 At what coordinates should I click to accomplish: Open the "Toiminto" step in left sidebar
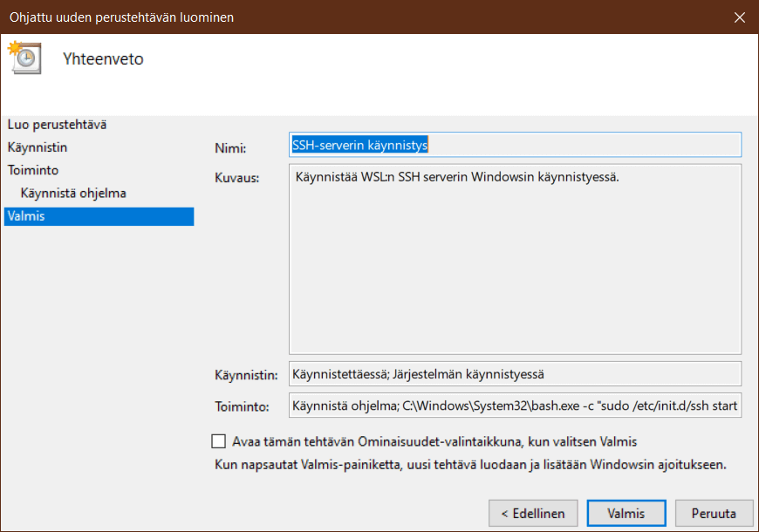33,170
